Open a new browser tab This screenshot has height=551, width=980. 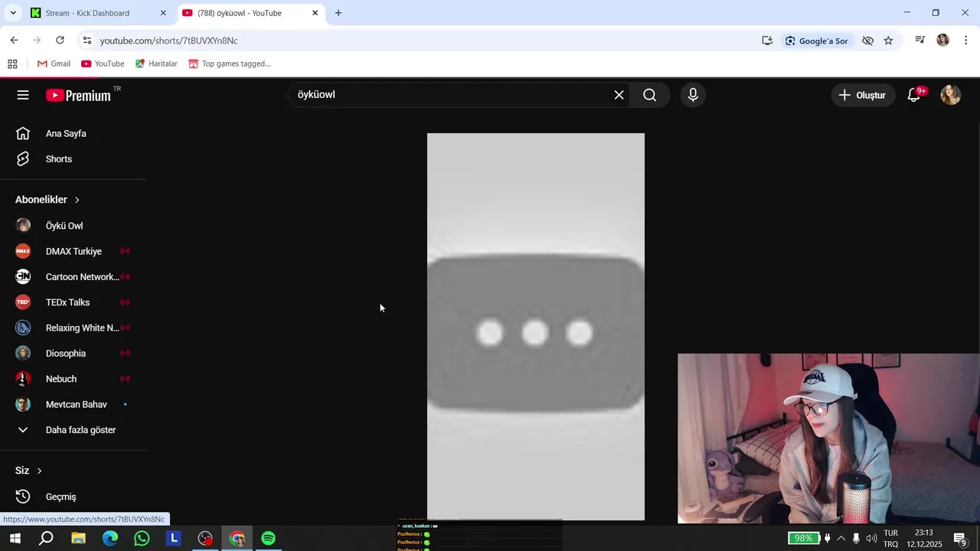[x=338, y=13]
